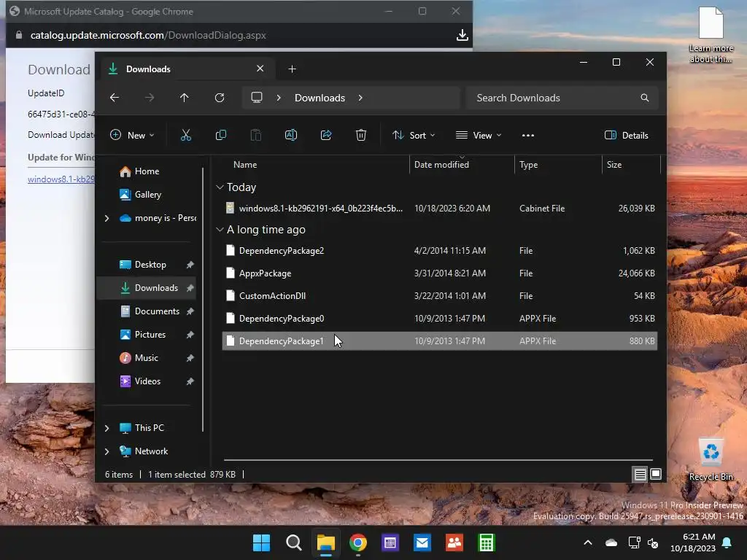
Task: Collapse the Today group
Action: [x=220, y=187]
